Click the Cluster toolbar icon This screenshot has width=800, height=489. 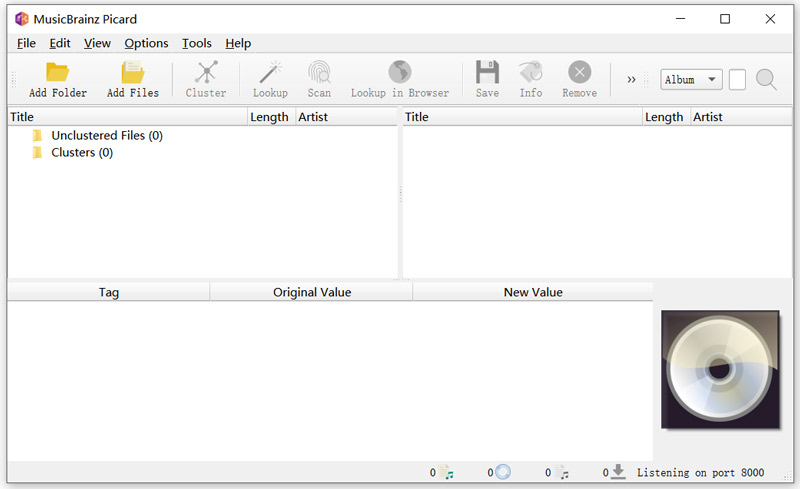[x=206, y=72]
